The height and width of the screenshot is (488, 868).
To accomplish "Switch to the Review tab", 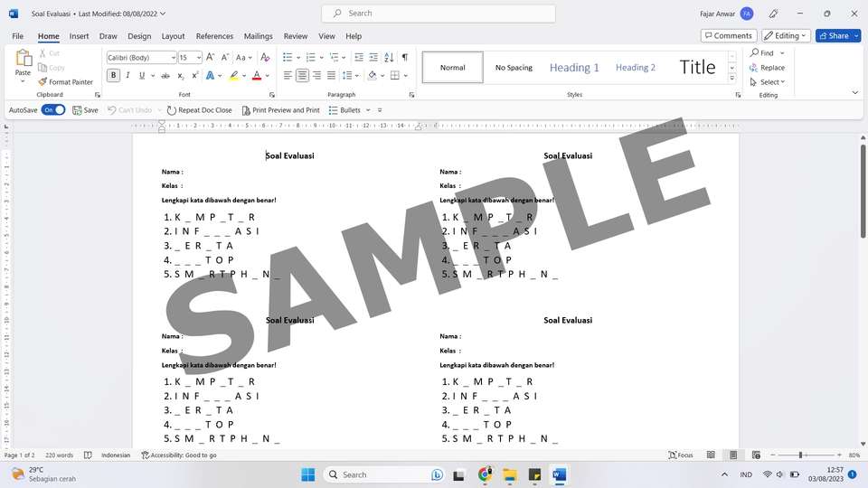I will 296,36.
